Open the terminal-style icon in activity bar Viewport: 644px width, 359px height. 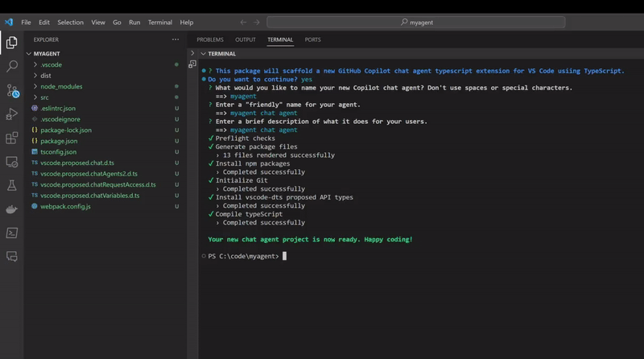point(11,233)
